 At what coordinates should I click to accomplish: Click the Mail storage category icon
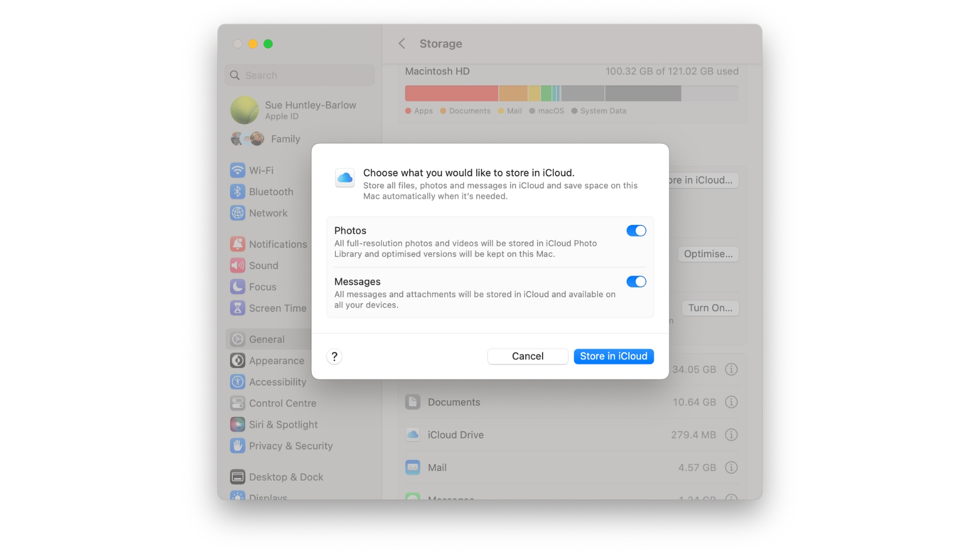[x=412, y=466]
